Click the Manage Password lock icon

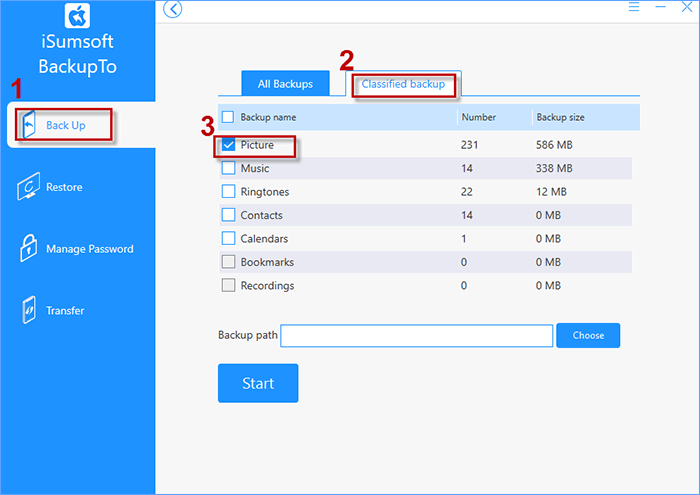point(28,248)
